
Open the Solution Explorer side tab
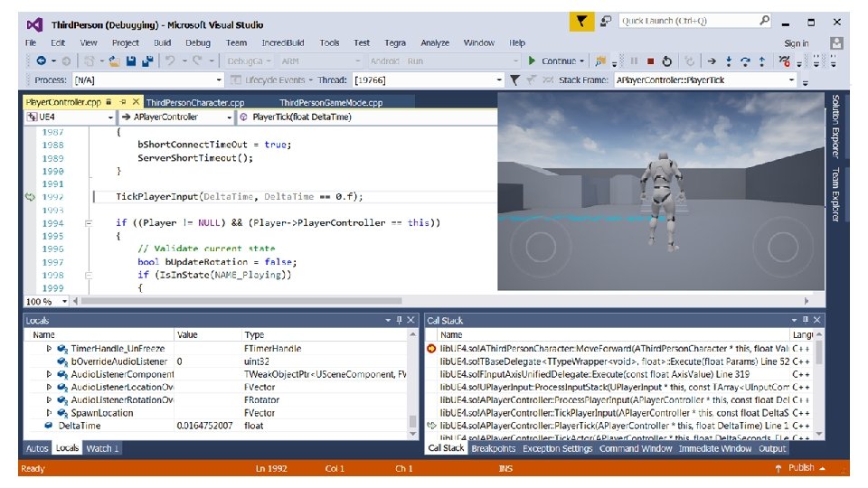835,127
